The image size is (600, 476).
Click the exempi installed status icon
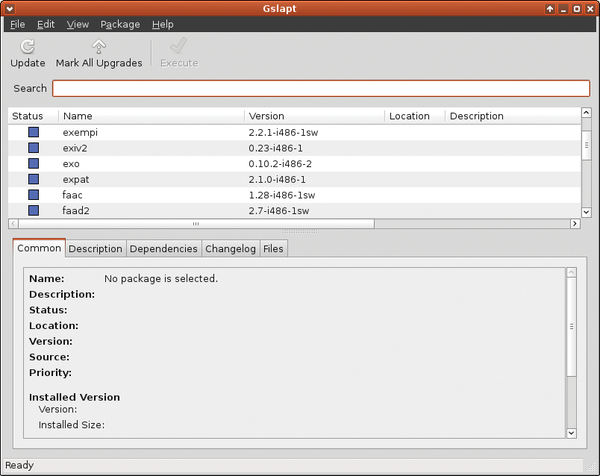tap(34, 132)
